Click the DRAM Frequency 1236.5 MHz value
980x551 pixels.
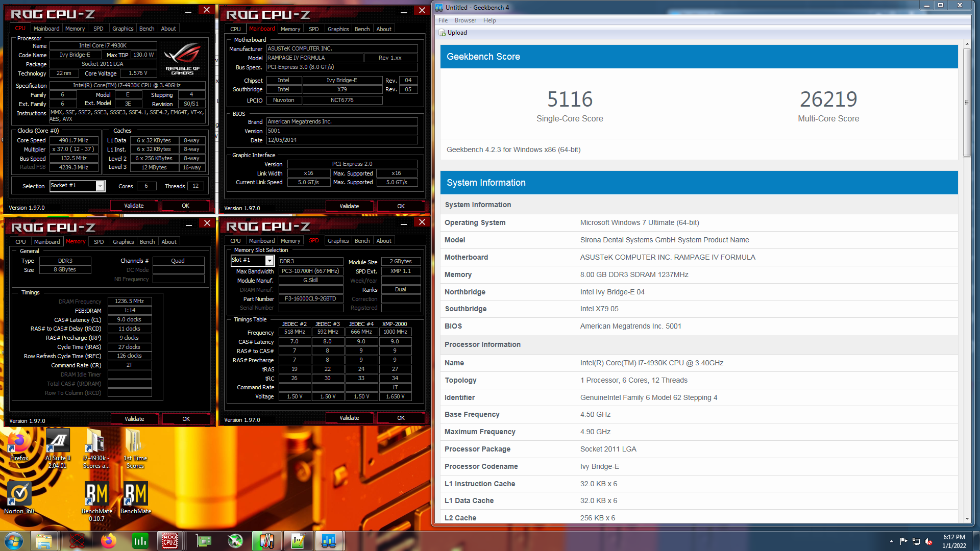[x=130, y=301]
